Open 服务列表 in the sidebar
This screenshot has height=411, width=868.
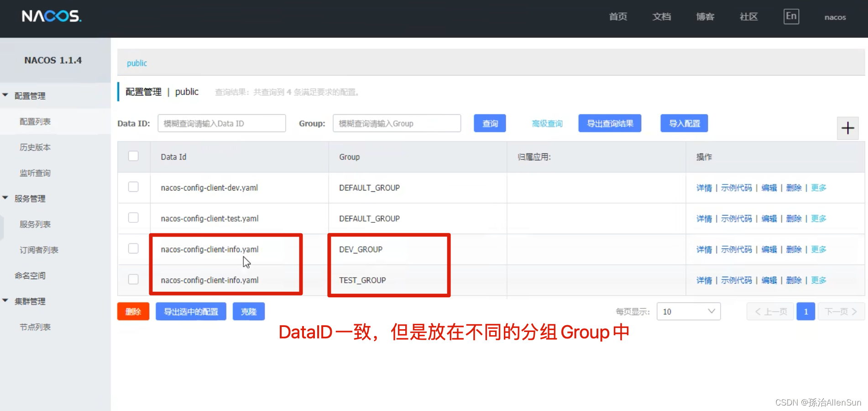[x=35, y=224]
